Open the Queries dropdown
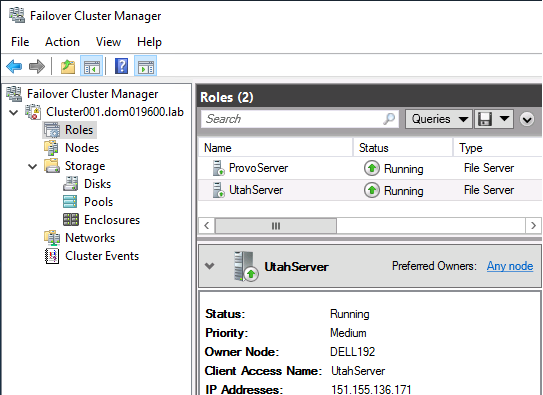 pos(438,119)
